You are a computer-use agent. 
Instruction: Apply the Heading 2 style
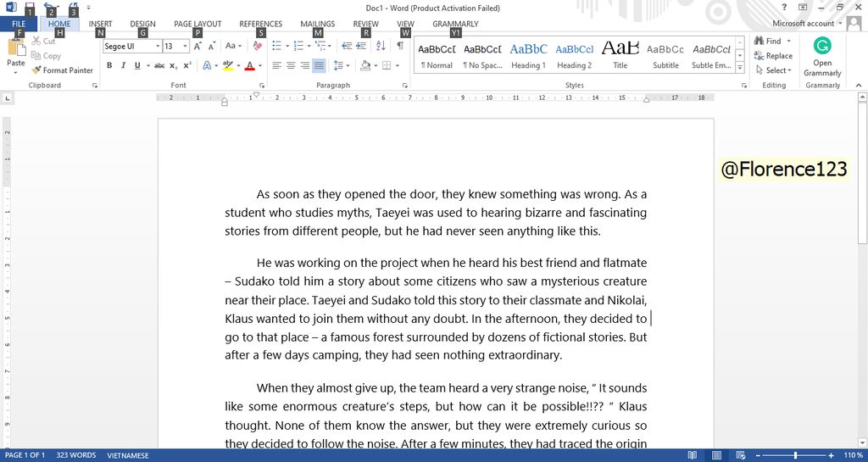pyautogui.click(x=574, y=55)
